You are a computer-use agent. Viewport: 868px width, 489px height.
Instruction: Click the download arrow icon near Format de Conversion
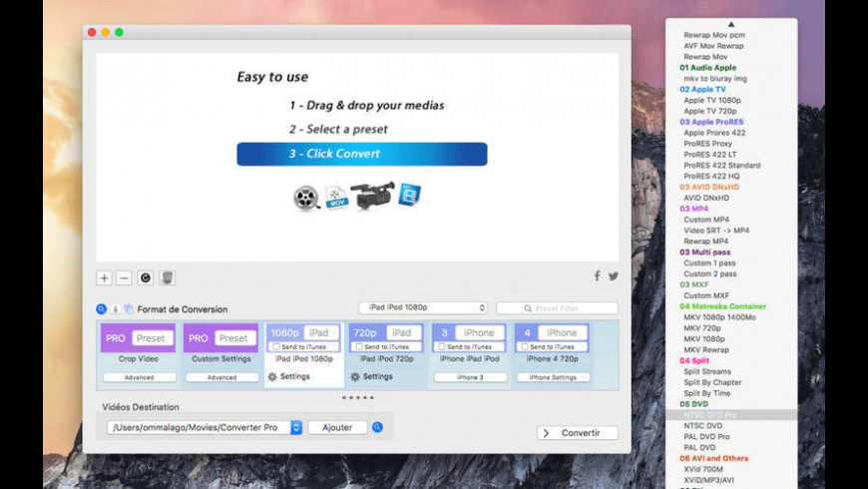tap(115, 309)
